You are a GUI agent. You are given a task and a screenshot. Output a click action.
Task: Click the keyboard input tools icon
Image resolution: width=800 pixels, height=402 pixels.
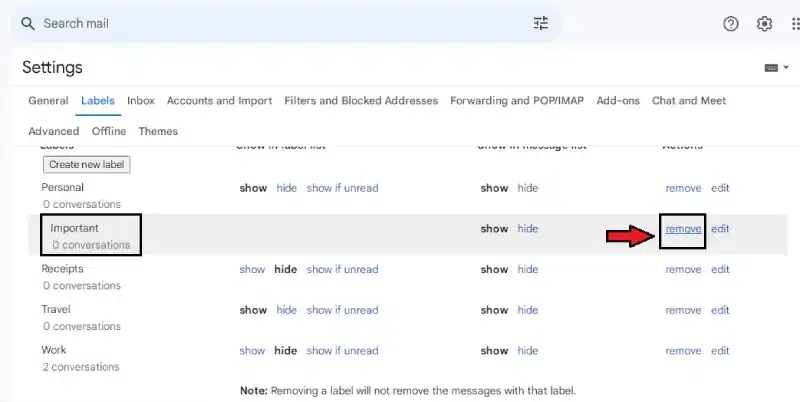(771, 68)
